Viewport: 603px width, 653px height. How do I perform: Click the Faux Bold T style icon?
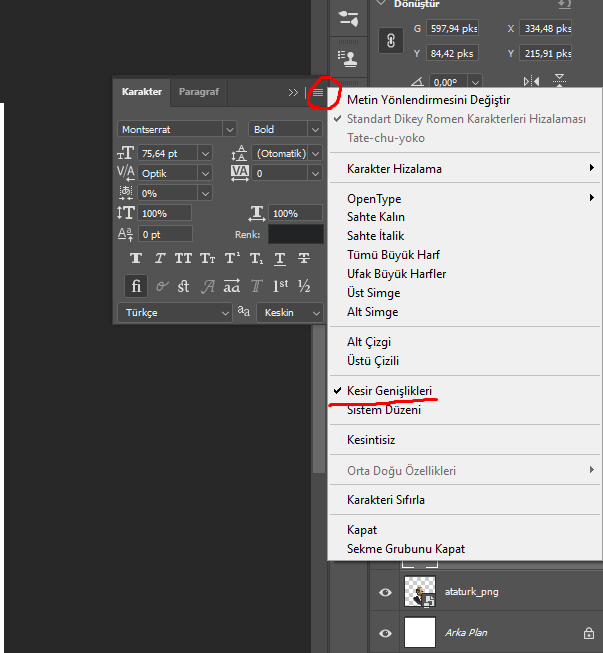pyautogui.click(x=136, y=259)
